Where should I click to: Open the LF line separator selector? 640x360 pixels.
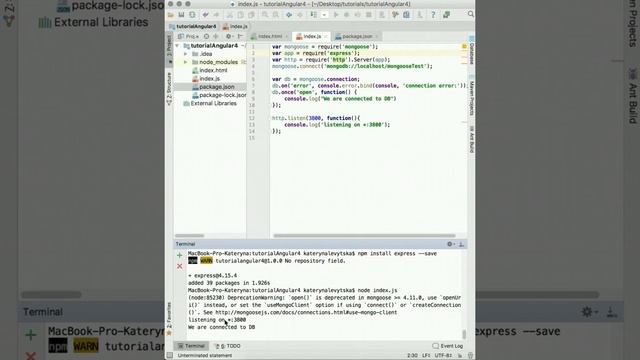(x=427, y=356)
